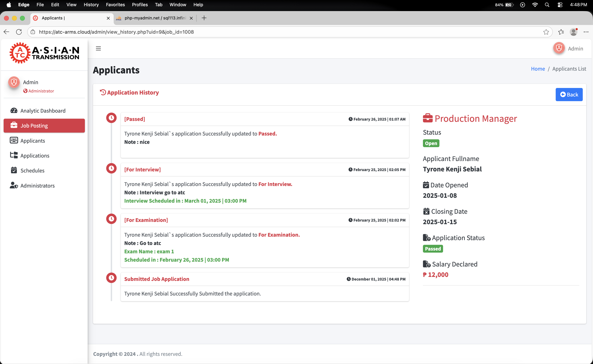Open Applications sidebar item
593x364 pixels.
coord(35,155)
